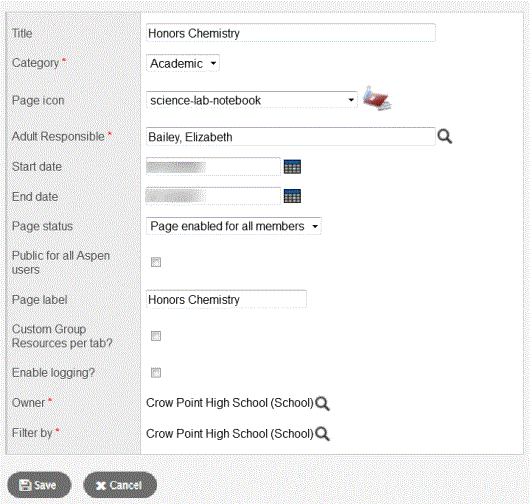Screen dimensions: 530x504
Task: Click the floppy disk icon on Save
Action: click(x=25, y=485)
